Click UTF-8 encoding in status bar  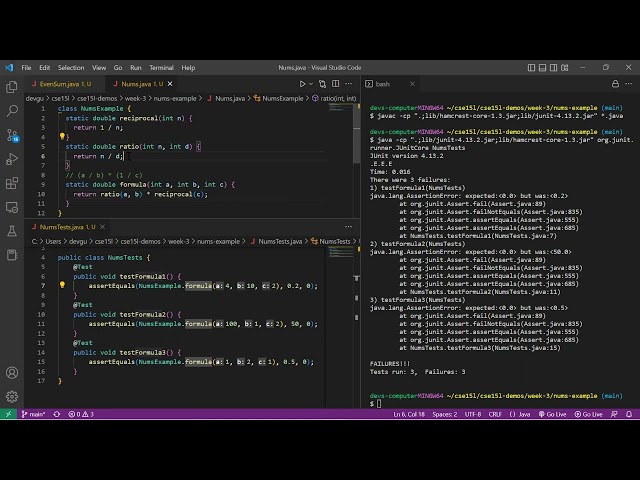[x=473, y=414]
